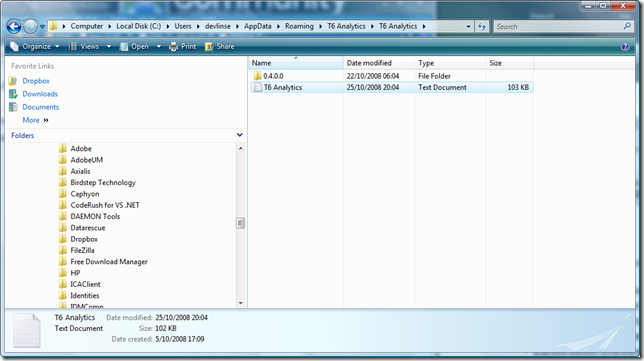Show More favorite links

click(x=35, y=120)
